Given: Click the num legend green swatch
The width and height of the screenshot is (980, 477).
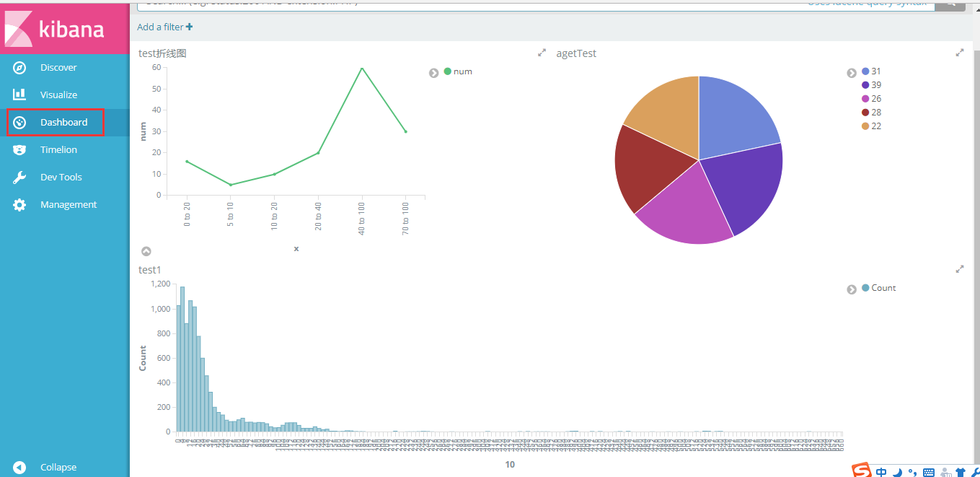Looking at the screenshot, I should click(448, 71).
